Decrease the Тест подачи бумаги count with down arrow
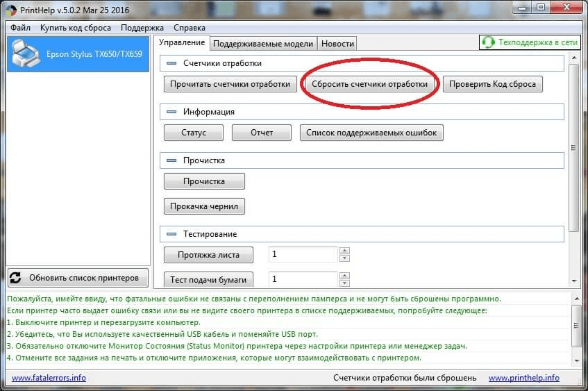Image resolution: width=588 pixels, height=391 pixels. click(x=344, y=283)
